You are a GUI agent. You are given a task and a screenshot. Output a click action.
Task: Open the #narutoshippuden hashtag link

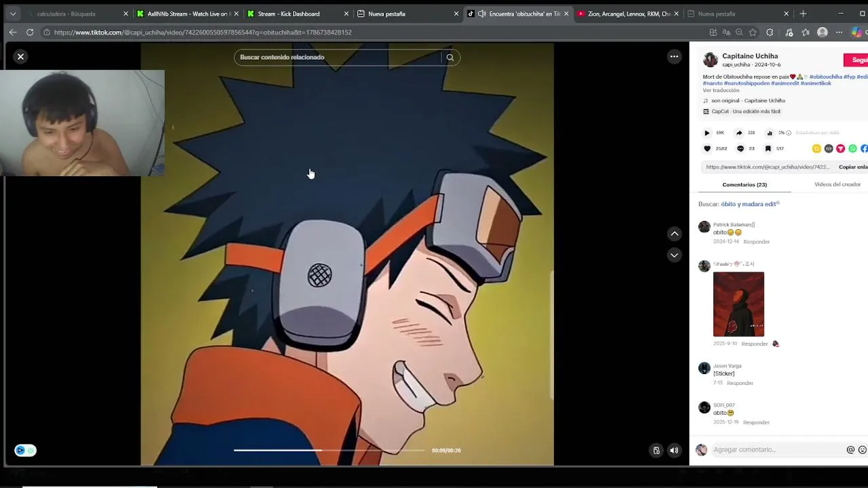746,83
